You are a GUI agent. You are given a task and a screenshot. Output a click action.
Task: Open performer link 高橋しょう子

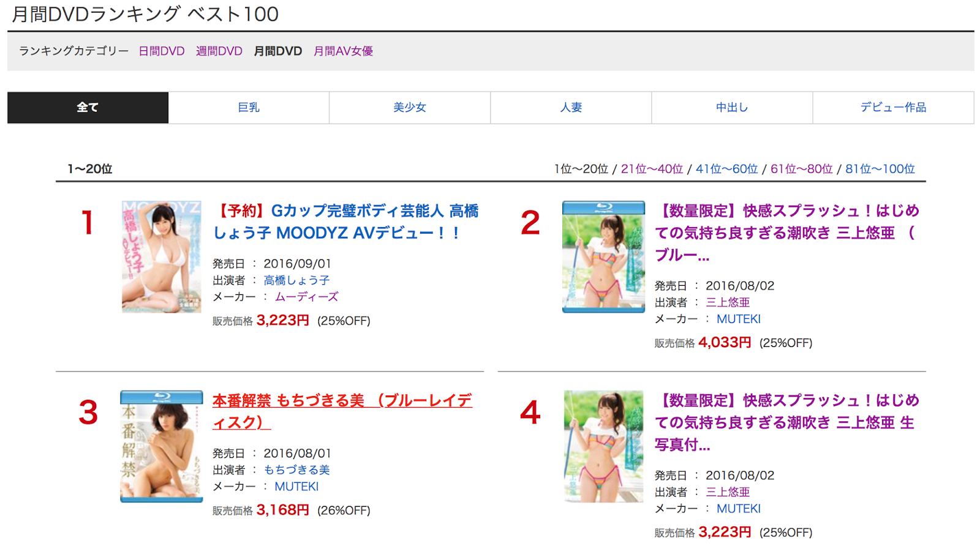tap(296, 280)
